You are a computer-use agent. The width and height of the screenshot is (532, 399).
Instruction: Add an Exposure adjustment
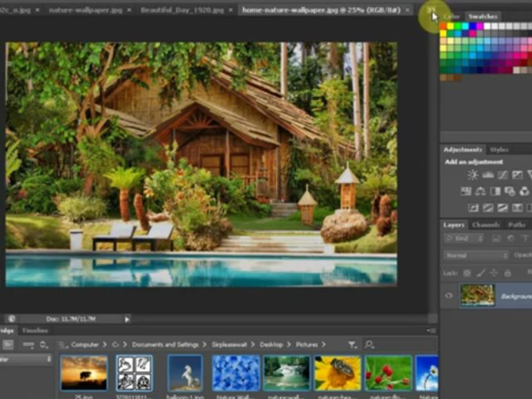518,175
